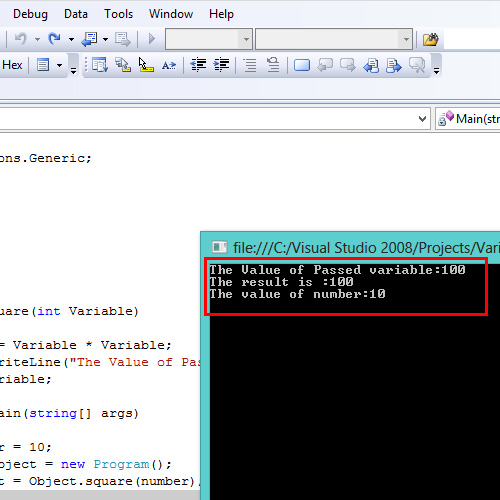The image size is (500, 500).
Task: Click the Undo icon
Action: (x=21, y=39)
